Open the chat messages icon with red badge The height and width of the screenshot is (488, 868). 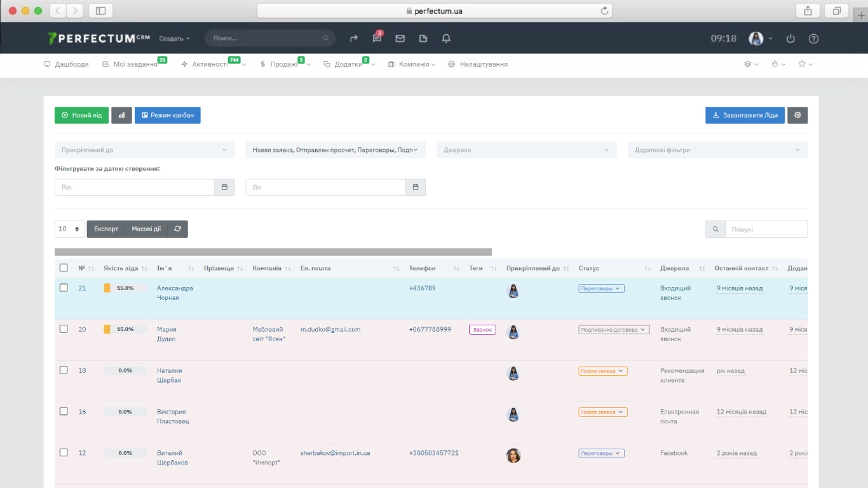click(x=377, y=39)
